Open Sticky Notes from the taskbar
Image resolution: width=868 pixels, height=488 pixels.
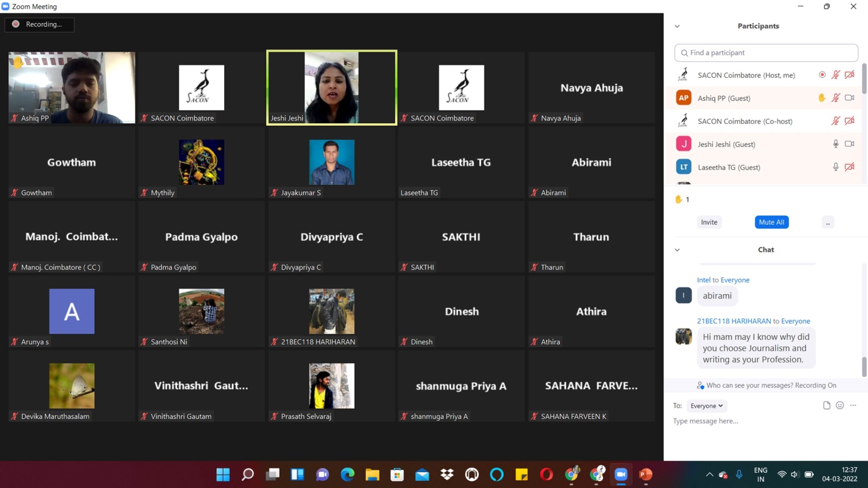[521, 474]
